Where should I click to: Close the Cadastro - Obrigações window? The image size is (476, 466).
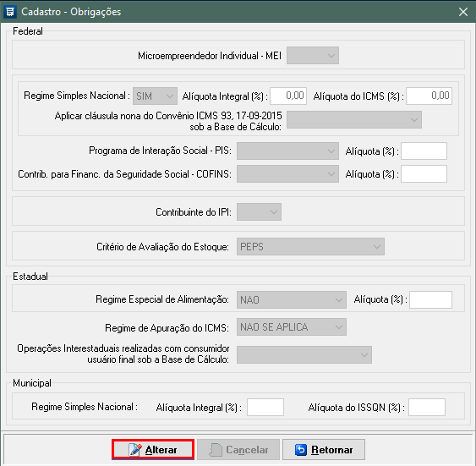(463, 12)
